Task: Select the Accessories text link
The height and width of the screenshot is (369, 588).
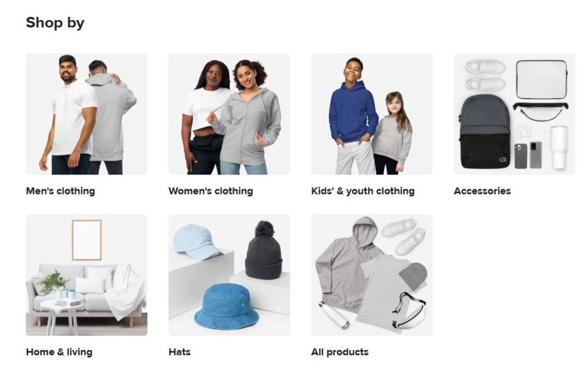Action: tap(482, 191)
